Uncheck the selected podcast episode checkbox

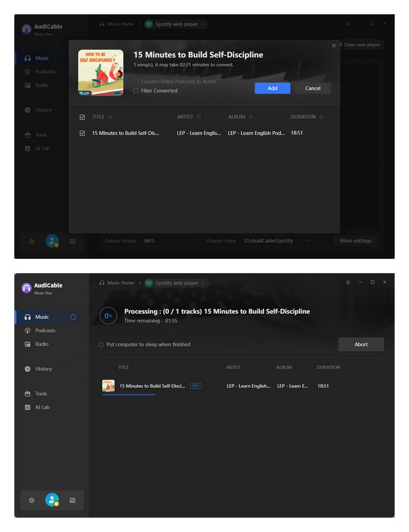tap(82, 132)
